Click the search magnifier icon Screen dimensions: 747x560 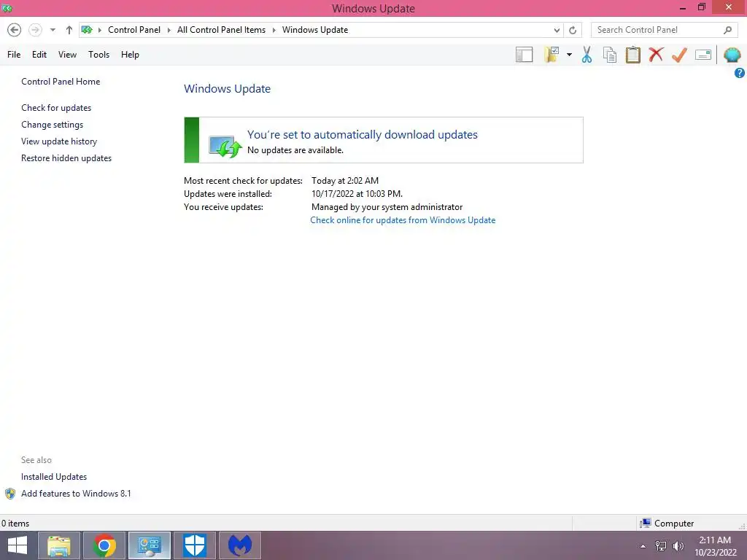(727, 30)
